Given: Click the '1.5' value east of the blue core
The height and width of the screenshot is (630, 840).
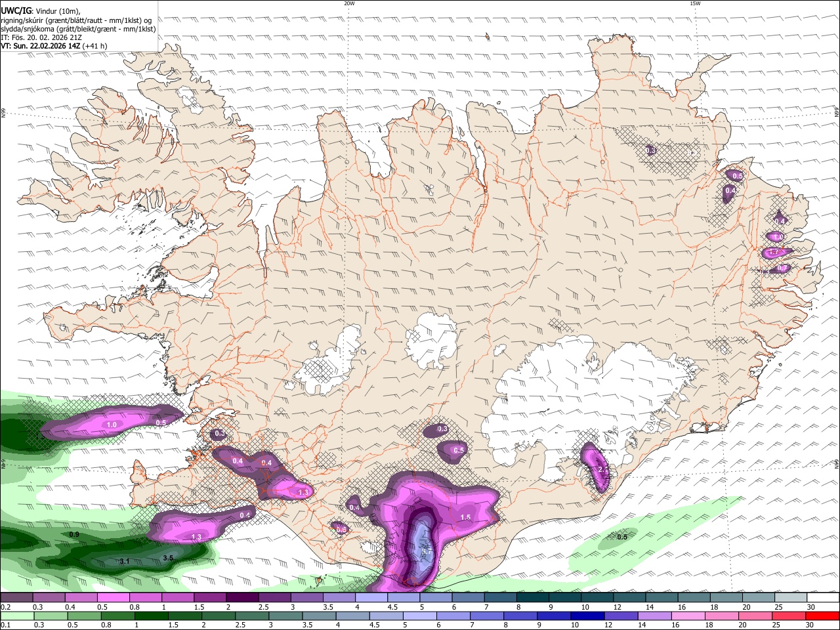Looking at the screenshot, I should (x=465, y=518).
